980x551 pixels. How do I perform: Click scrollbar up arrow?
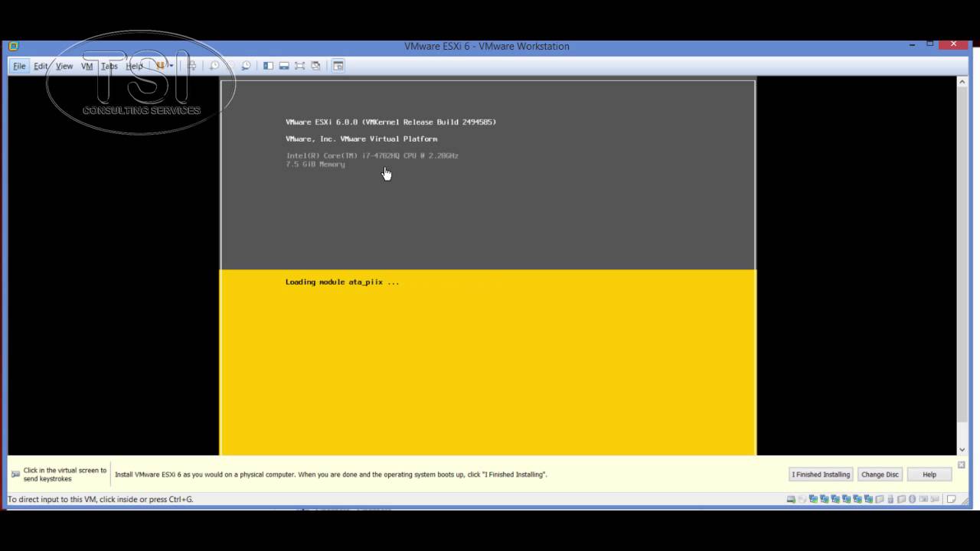click(x=962, y=82)
